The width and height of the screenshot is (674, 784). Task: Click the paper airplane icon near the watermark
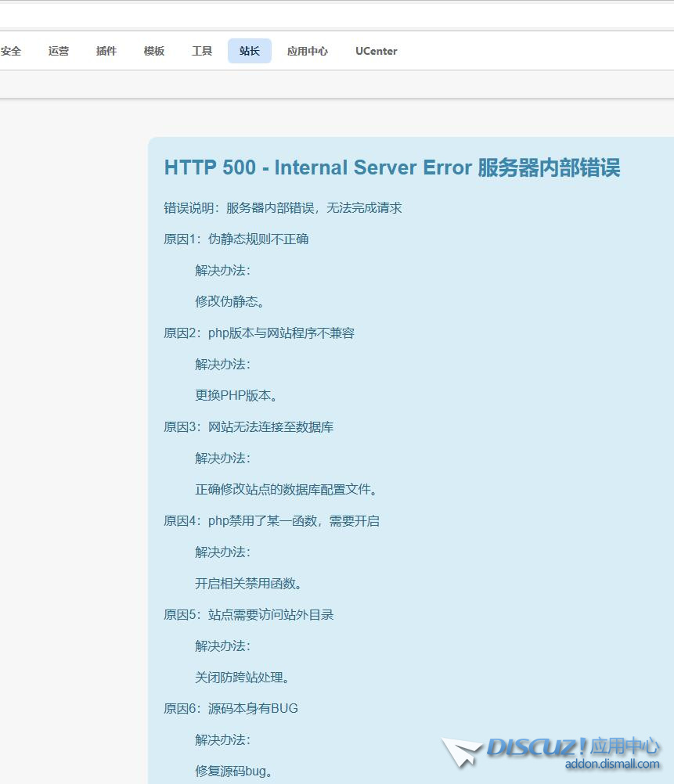(464, 753)
